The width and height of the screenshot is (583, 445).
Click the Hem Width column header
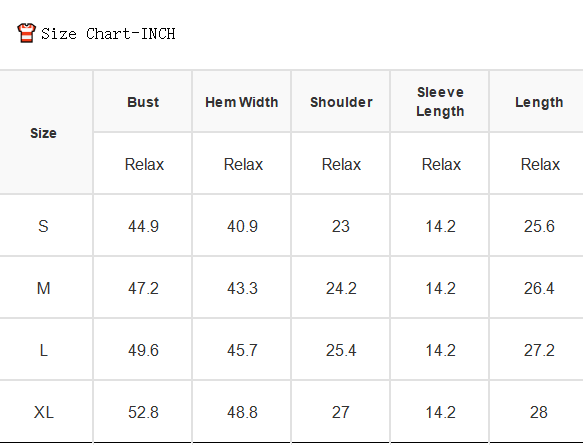pyautogui.click(x=242, y=102)
